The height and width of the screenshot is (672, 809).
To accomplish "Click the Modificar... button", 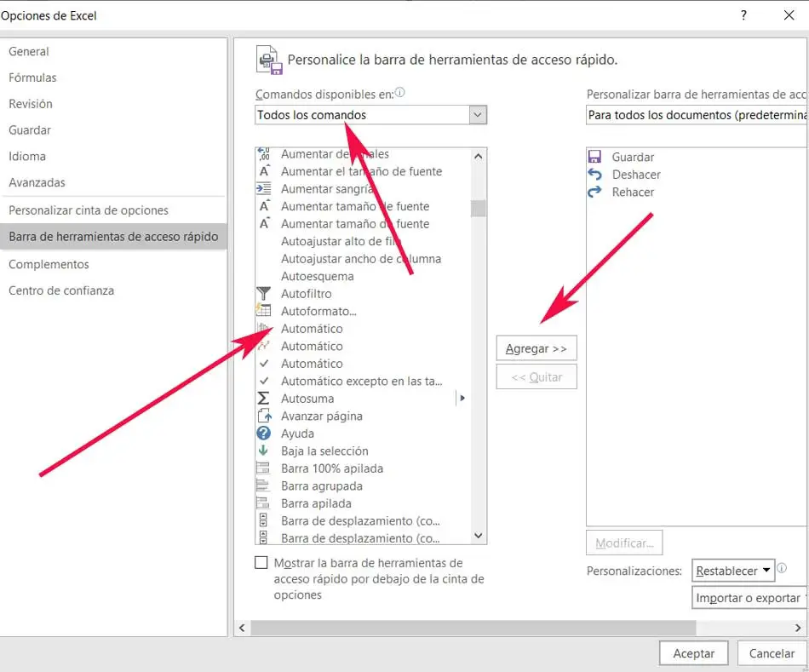I will 624,543.
